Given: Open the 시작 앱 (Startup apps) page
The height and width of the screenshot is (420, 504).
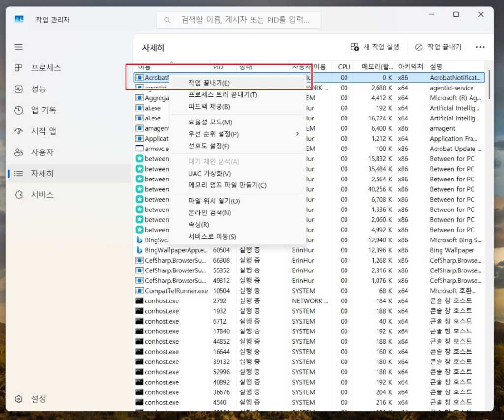Looking at the screenshot, I should click(44, 131).
